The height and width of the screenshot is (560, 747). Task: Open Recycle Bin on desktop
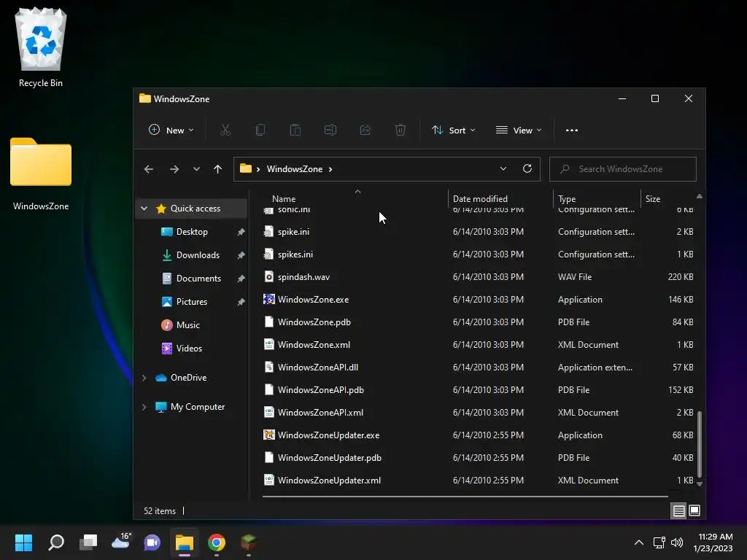pyautogui.click(x=41, y=47)
